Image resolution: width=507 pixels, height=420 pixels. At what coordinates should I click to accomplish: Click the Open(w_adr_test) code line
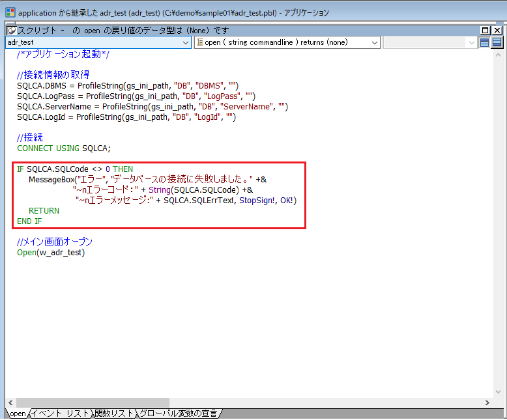(51, 253)
